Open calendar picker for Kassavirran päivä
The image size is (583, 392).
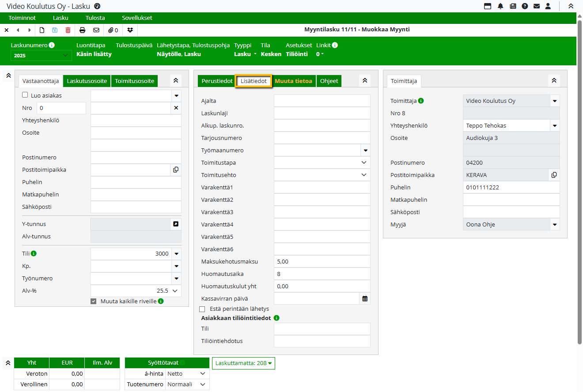[x=365, y=299]
